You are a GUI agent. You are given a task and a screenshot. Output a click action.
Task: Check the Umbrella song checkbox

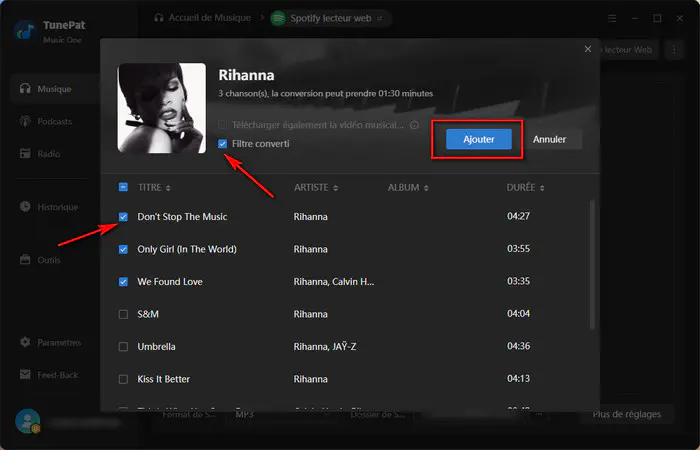coord(123,347)
